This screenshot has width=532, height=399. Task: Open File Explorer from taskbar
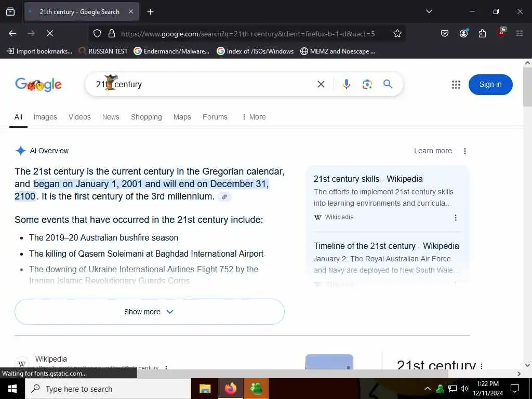(x=205, y=389)
